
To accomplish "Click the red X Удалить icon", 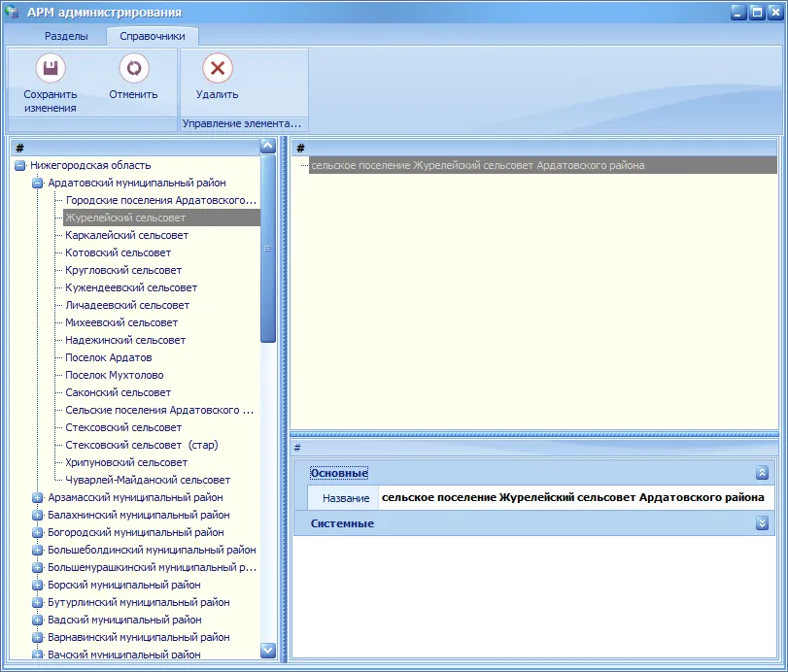I will [217, 68].
